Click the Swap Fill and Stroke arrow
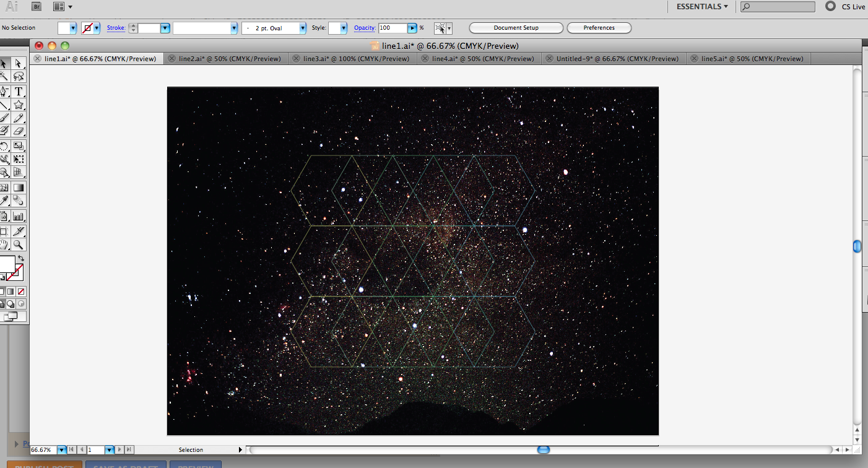This screenshot has height=468, width=868. pyautogui.click(x=20, y=258)
